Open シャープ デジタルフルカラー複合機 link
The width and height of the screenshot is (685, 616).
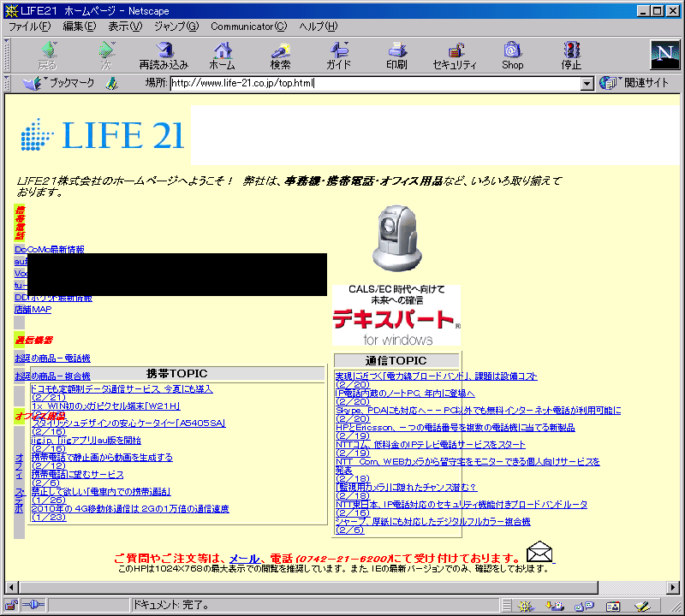tap(433, 521)
